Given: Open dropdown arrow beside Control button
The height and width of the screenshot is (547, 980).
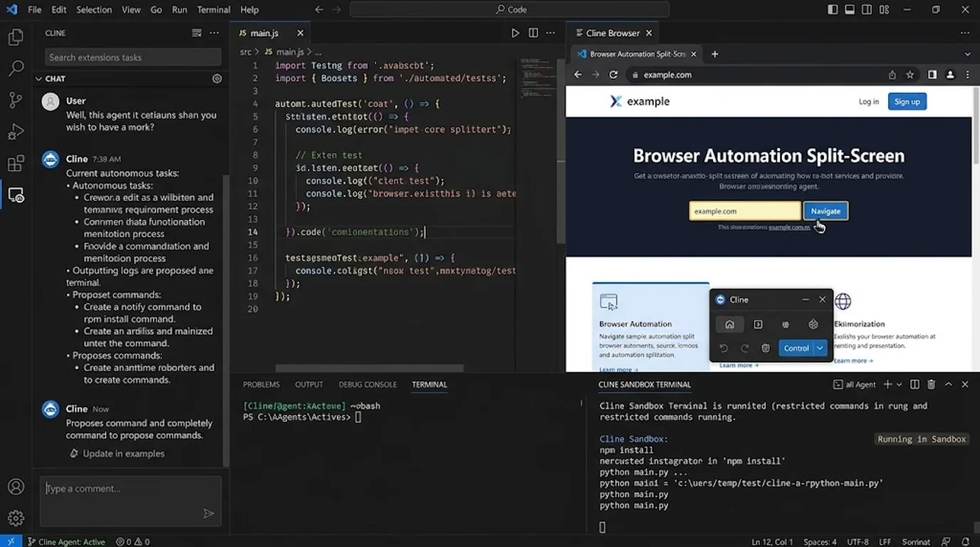Looking at the screenshot, I should (820, 348).
